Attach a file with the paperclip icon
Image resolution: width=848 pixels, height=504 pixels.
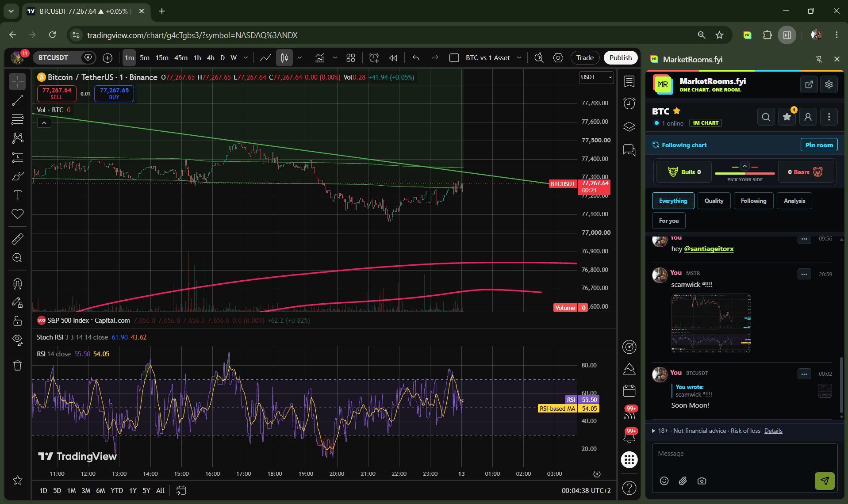click(683, 481)
